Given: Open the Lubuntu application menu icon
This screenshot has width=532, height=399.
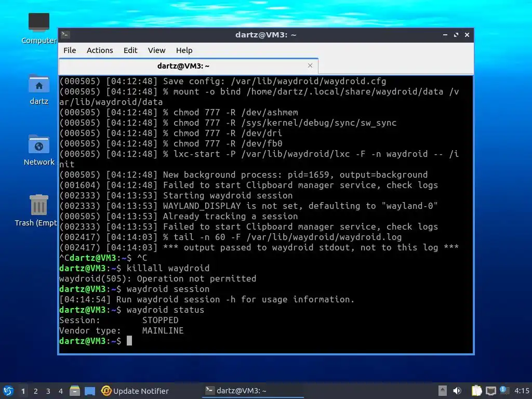Looking at the screenshot, I should point(8,391).
